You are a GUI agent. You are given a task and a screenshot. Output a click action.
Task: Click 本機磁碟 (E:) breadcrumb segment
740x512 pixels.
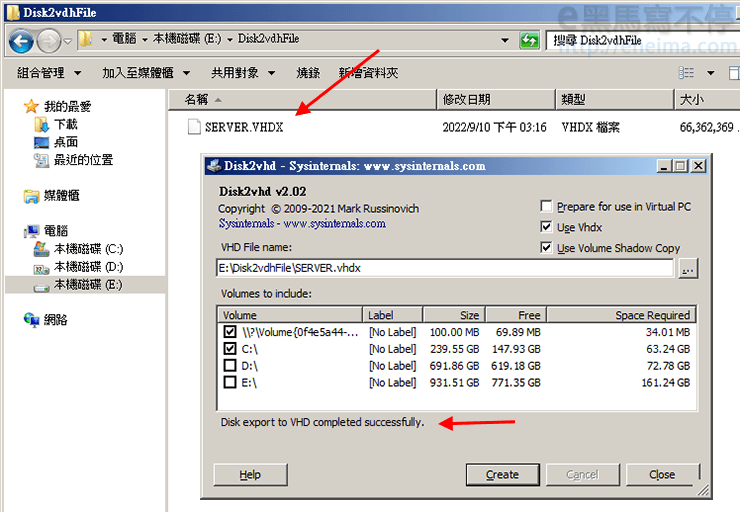click(187, 39)
